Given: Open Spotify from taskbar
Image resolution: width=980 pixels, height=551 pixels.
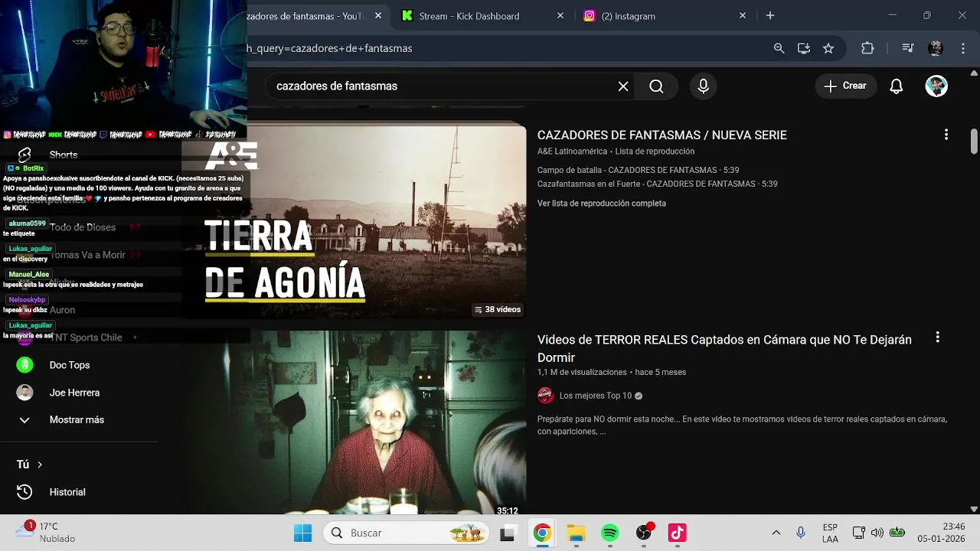Looking at the screenshot, I should coord(610,533).
